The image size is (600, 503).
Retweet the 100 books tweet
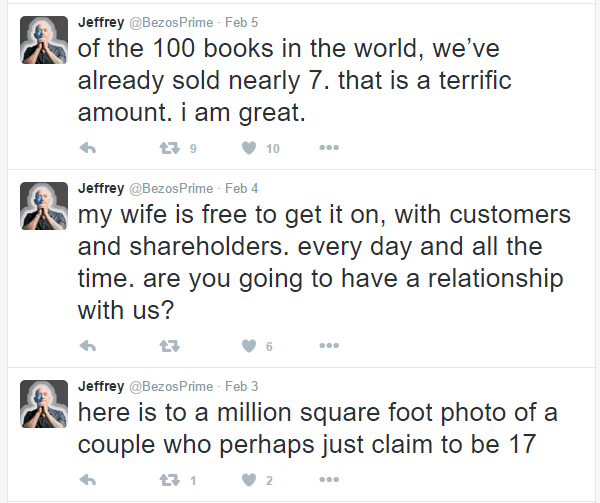pos(169,149)
